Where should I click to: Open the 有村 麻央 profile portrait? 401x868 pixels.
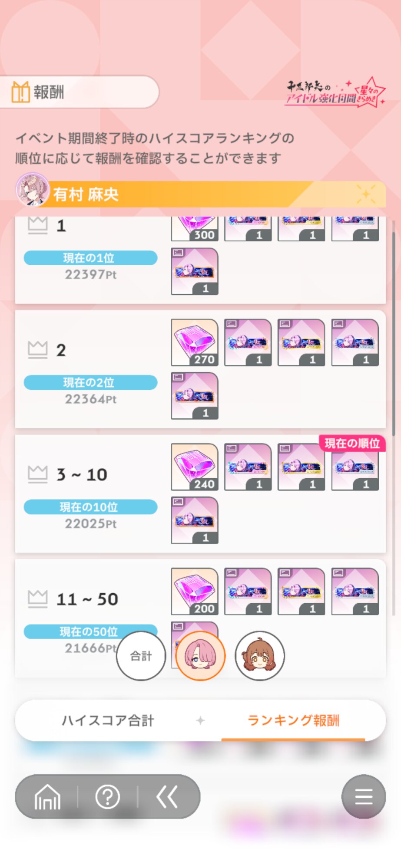33,190
